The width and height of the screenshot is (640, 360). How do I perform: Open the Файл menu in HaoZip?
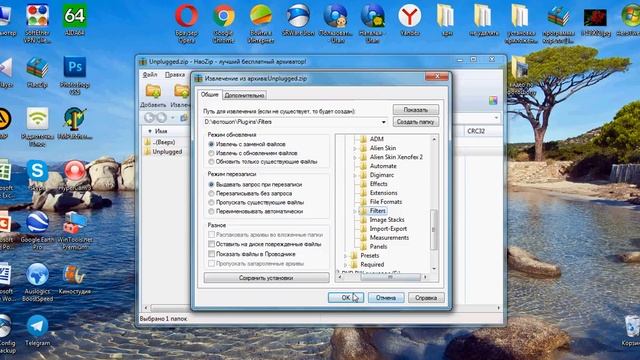pyautogui.click(x=150, y=75)
